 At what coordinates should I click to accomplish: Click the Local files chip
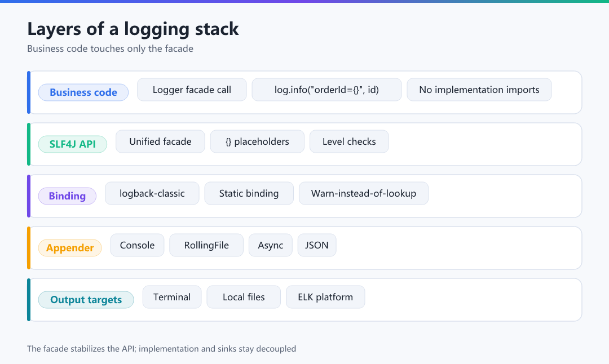click(x=244, y=298)
